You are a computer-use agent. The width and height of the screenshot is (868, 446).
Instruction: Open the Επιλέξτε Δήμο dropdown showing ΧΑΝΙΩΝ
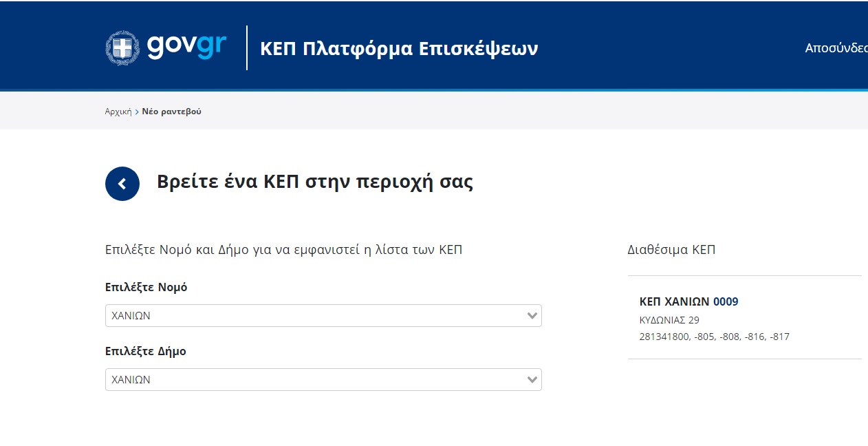(x=323, y=380)
